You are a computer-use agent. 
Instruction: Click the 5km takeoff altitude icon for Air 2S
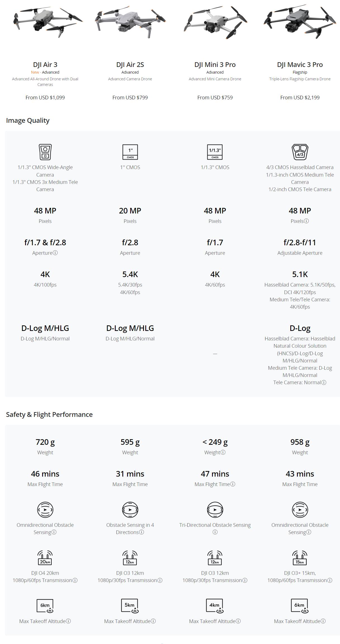tap(130, 606)
